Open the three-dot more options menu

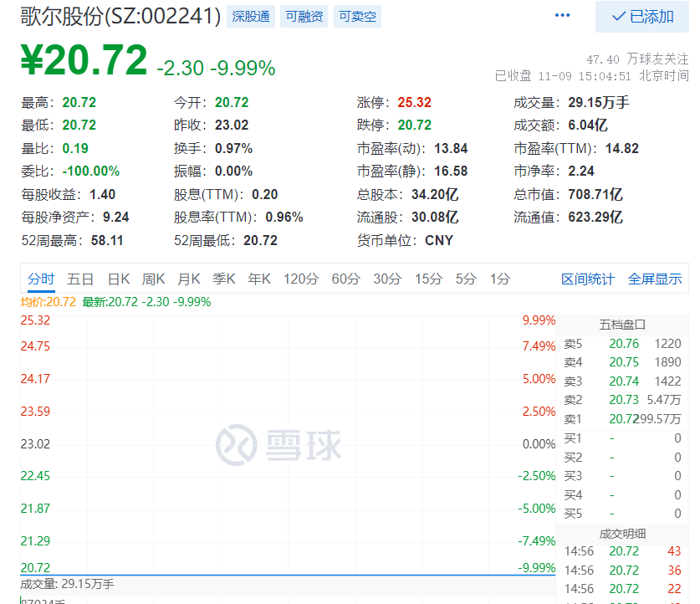[562, 16]
